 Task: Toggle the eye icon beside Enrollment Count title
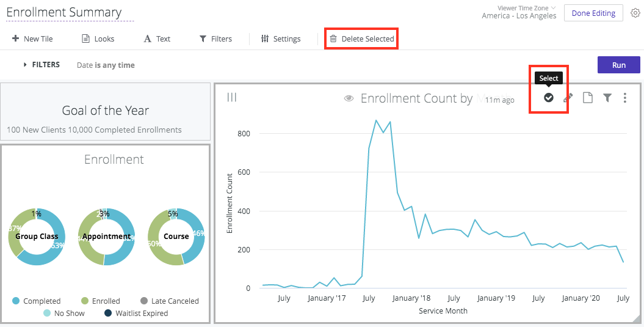pos(349,98)
